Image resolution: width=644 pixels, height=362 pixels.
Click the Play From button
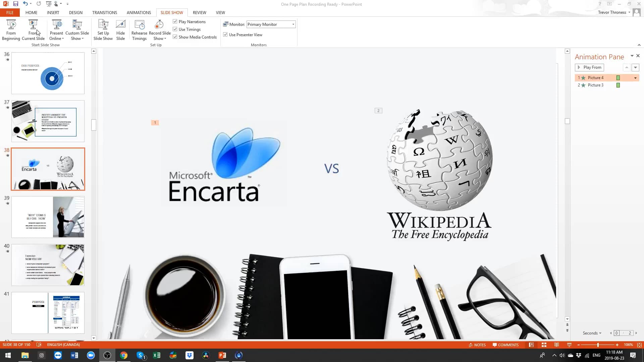[589, 67]
